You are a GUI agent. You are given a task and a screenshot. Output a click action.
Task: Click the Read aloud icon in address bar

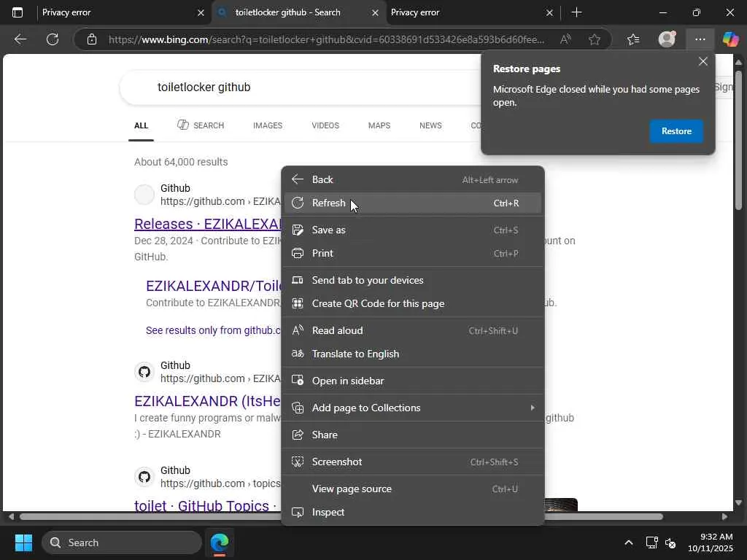click(x=565, y=39)
